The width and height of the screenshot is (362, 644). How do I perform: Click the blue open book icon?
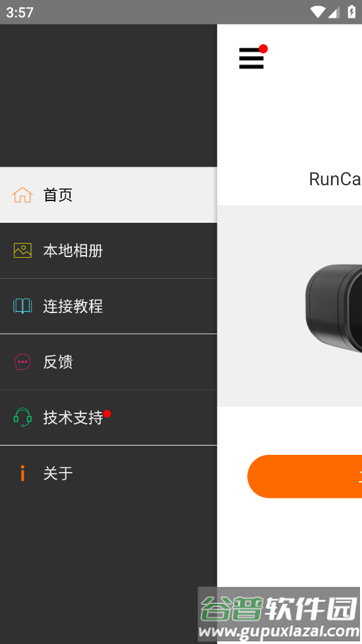coord(22,306)
